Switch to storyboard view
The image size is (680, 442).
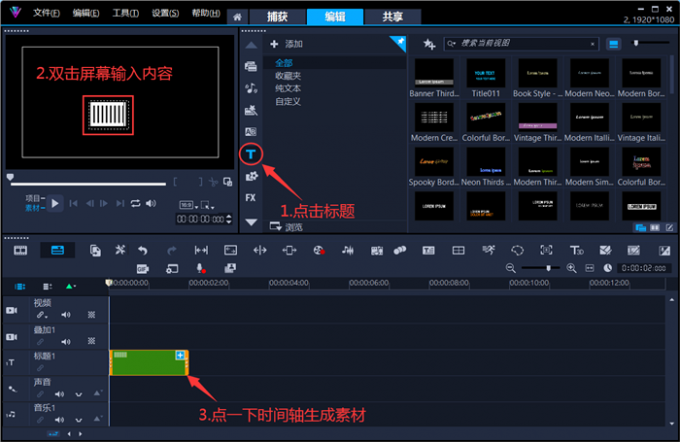click(20, 250)
